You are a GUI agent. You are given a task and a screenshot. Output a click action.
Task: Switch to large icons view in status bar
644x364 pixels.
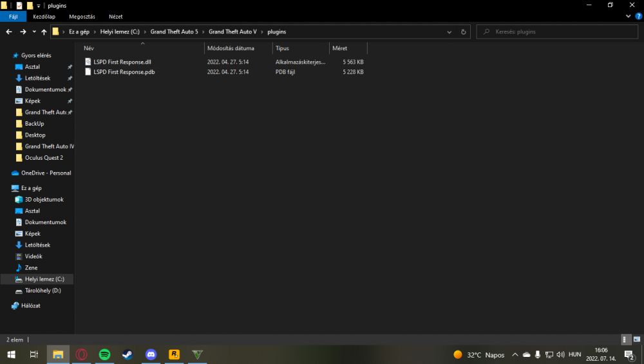click(x=637, y=340)
